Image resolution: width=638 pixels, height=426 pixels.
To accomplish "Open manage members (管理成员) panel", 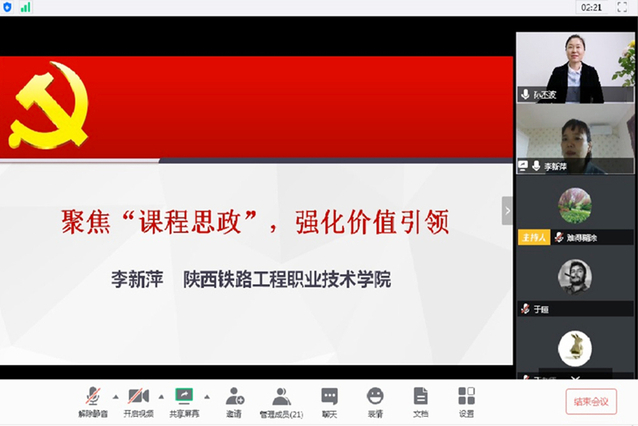I will [281, 400].
